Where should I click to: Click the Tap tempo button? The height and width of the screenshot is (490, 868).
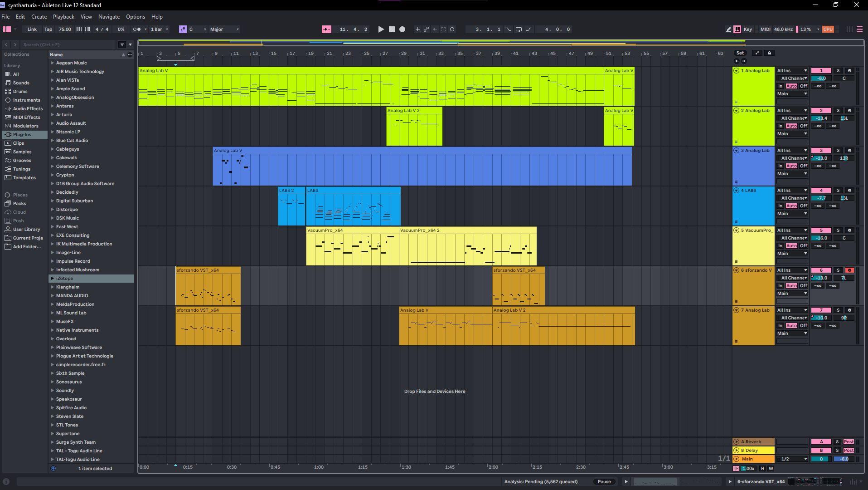(48, 29)
